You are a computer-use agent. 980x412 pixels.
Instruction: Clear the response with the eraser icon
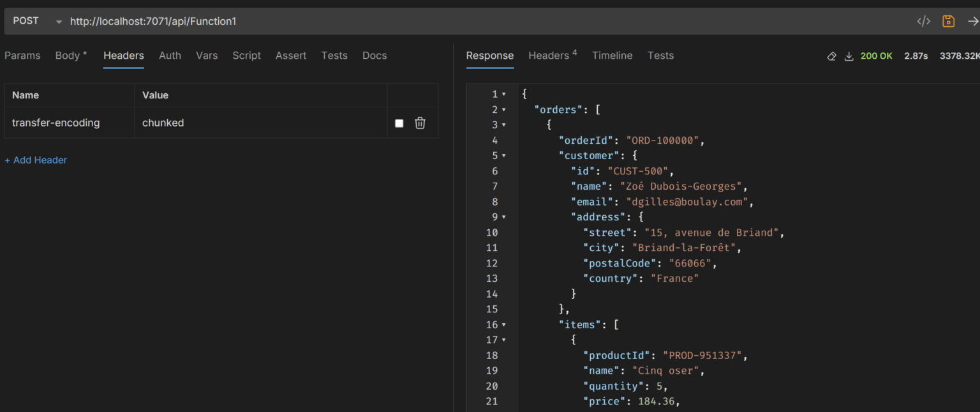831,56
